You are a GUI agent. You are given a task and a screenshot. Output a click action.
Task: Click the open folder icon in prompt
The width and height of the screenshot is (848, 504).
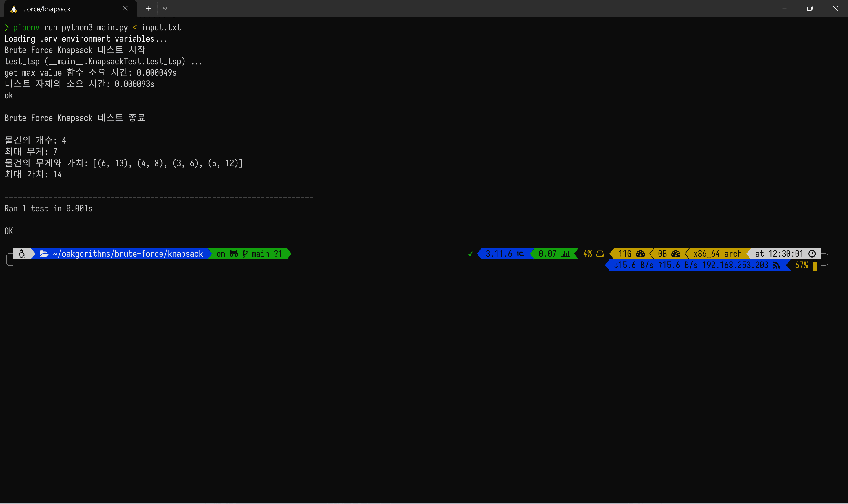pyautogui.click(x=44, y=254)
